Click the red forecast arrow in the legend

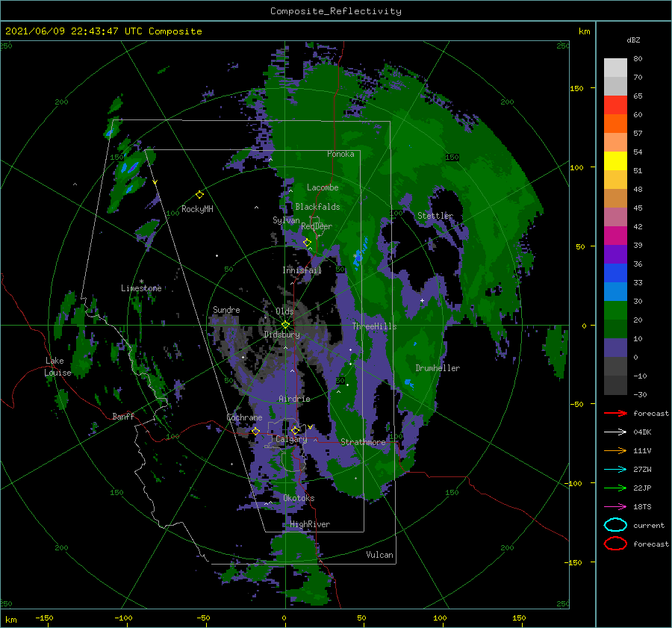(615, 413)
